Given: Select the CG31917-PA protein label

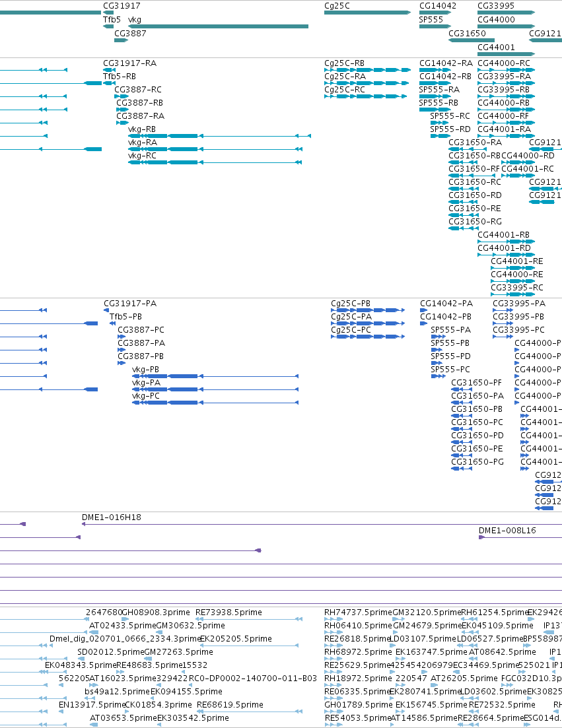Looking at the screenshot, I should [130, 303].
